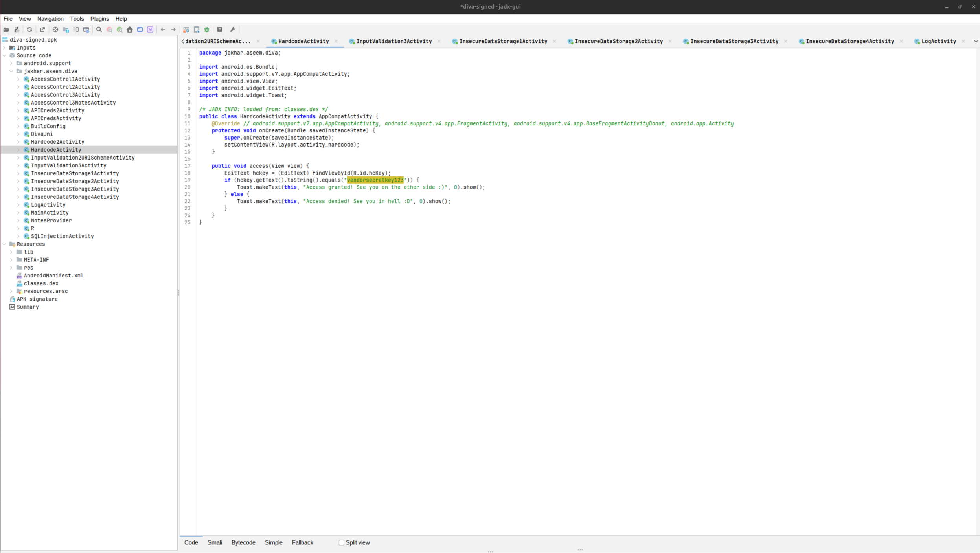
Task: Close the HardcodeActivity tab
Action: (336, 41)
